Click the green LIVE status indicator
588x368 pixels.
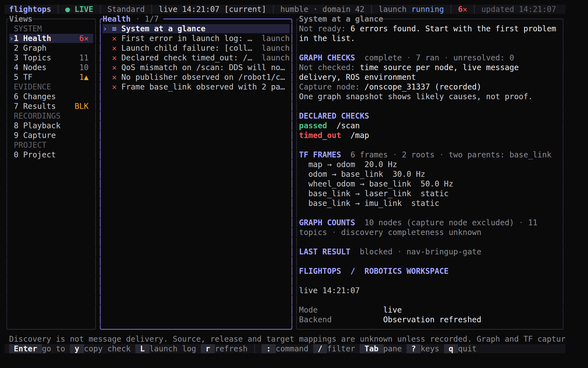tap(79, 9)
